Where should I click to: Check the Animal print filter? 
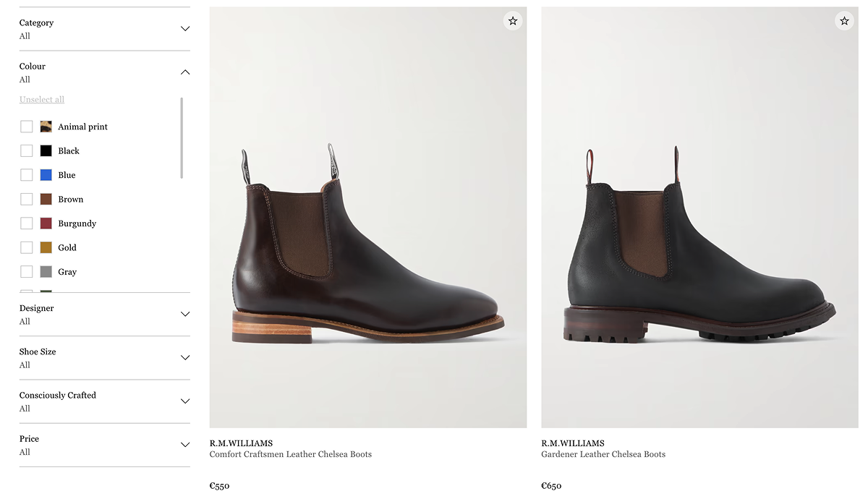(x=27, y=126)
